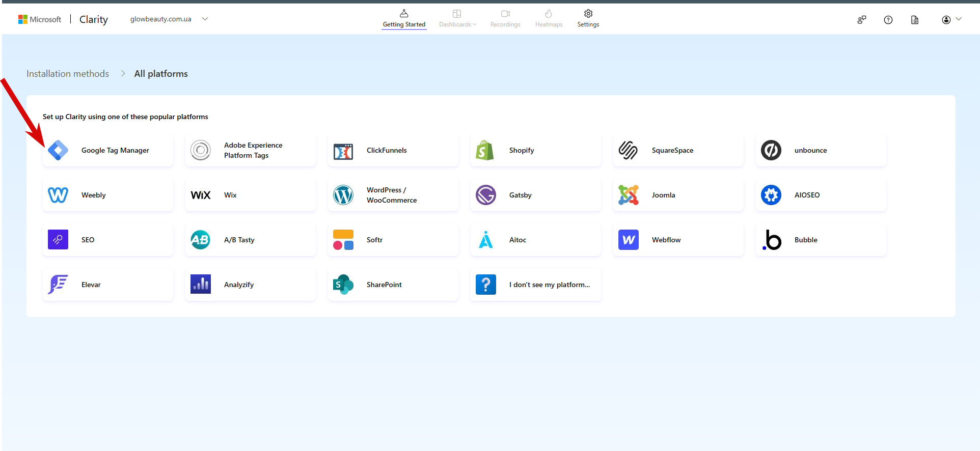The image size is (980, 451).
Task: Click the SharePoint logo icon
Action: [x=343, y=285]
